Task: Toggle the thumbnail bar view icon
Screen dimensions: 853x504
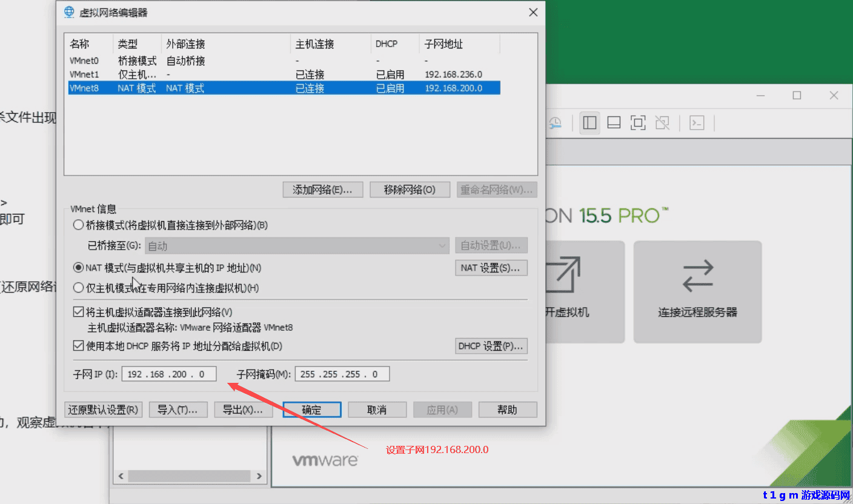Action: [614, 123]
